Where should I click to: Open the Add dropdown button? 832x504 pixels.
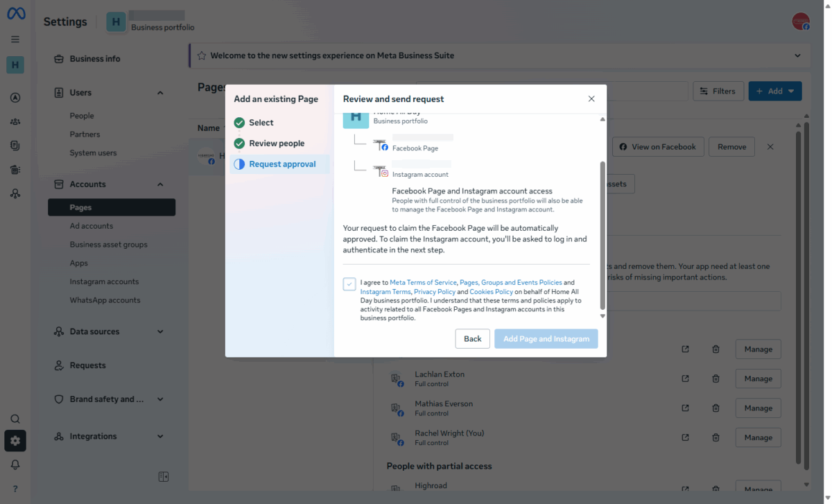(x=774, y=91)
